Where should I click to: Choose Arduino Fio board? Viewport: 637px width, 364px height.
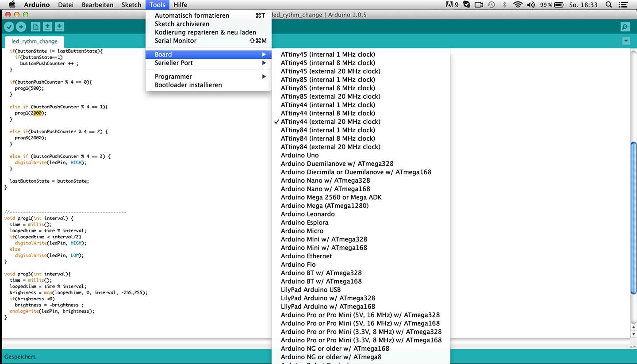click(x=361, y=264)
